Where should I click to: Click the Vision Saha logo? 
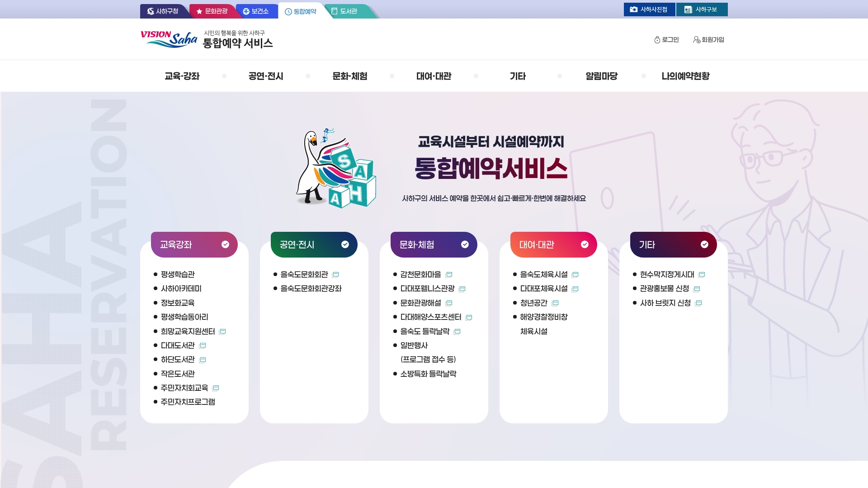coord(169,39)
